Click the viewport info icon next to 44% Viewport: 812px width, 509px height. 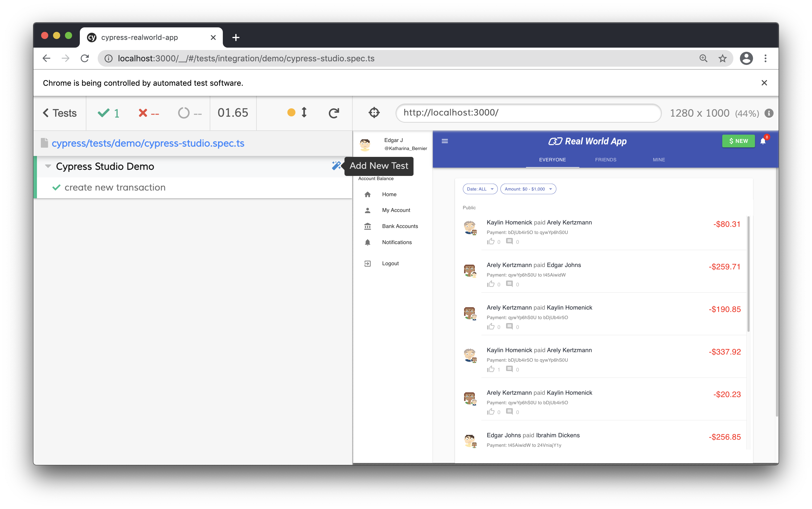769,113
